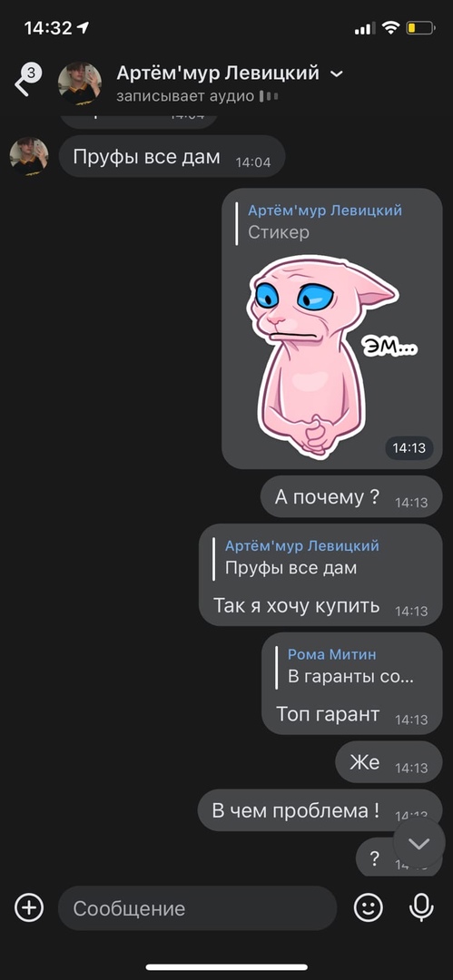453x980 pixels.
Task: Select the 'А почему ?' message bubble
Action: tap(351, 496)
